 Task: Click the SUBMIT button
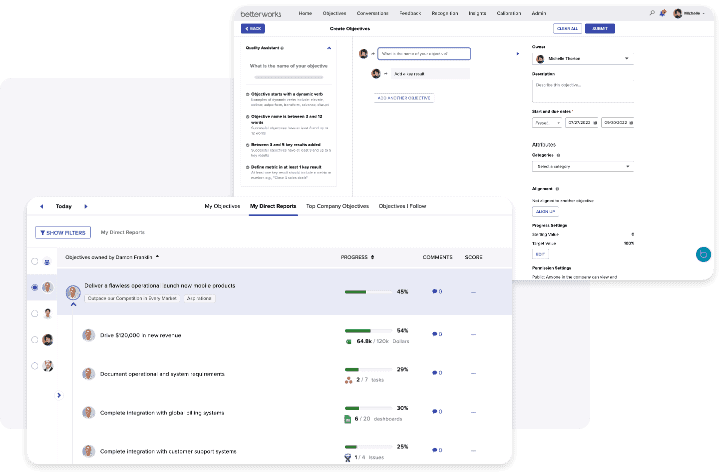coord(600,29)
